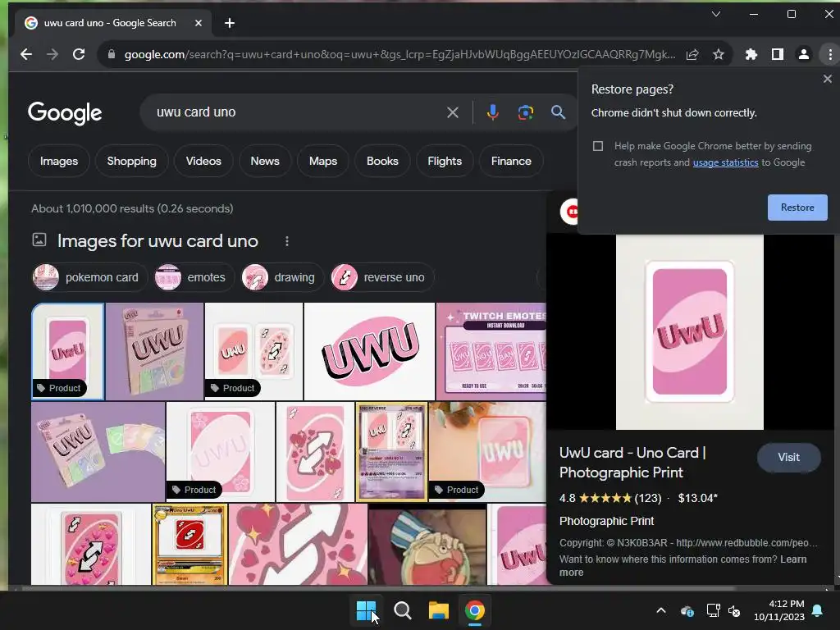The width and height of the screenshot is (840, 630).
Task: Visit the UwU card Redbubble page
Action: pyautogui.click(x=788, y=457)
